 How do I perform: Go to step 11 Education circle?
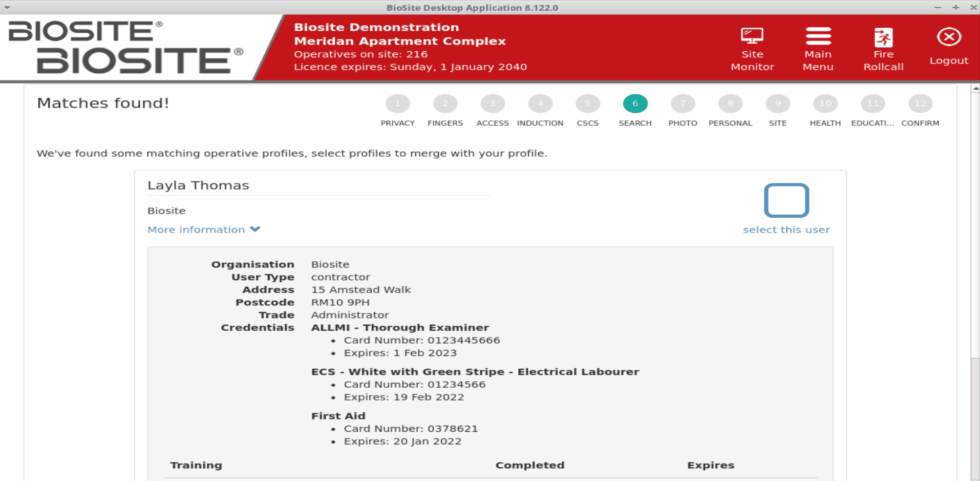pyautogui.click(x=872, y=103)
